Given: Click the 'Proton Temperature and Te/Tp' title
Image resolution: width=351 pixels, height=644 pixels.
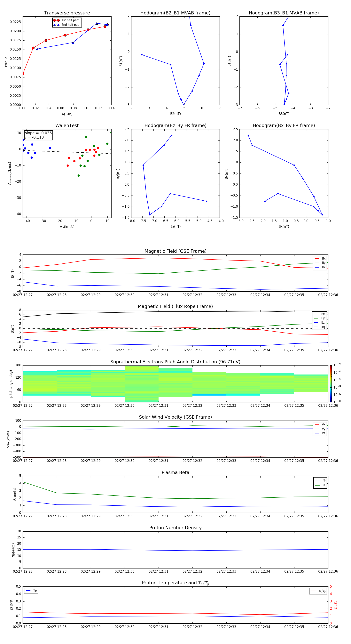Looking at the screenshot, I should (x=175, y=583).
